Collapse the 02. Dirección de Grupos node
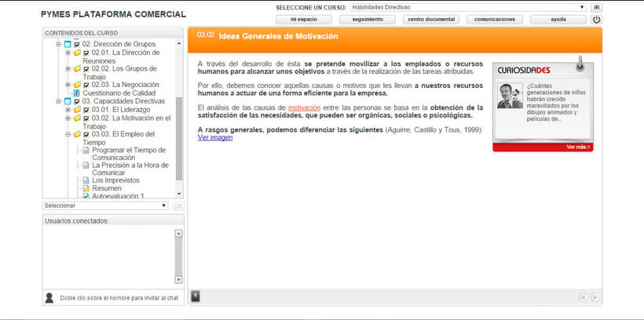The height and width of the screenshot is (320, 644). click(59, 44)
